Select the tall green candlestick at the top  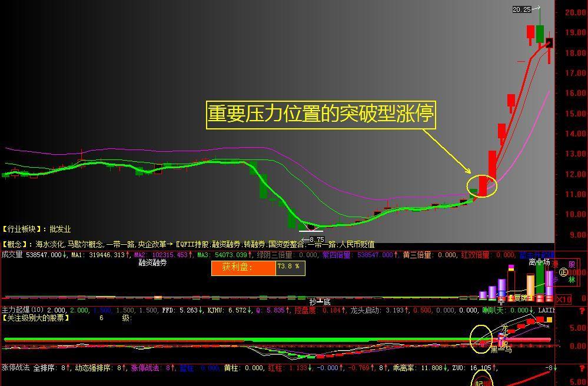[540, 34]
